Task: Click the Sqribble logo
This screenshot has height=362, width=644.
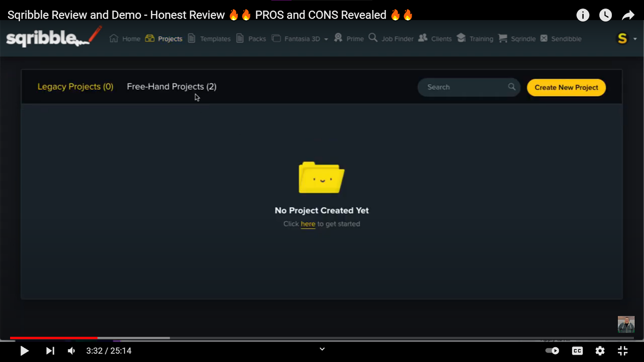Action: point(54,37)
